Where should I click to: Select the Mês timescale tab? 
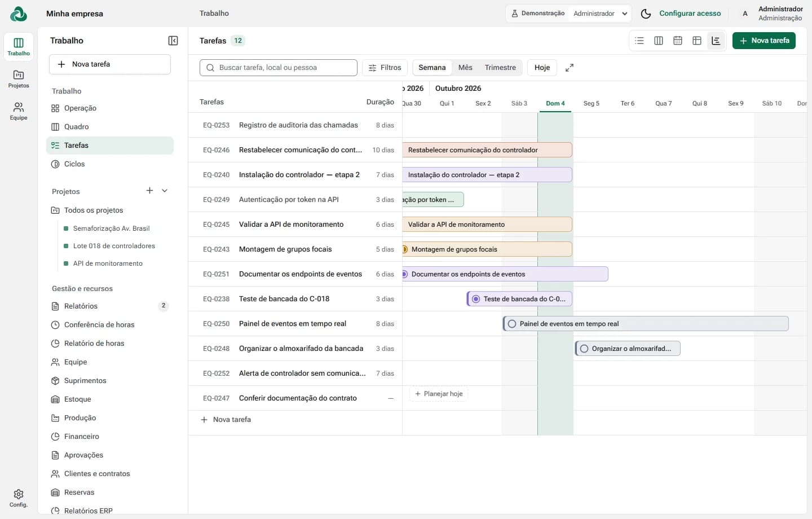click(465, 68)
